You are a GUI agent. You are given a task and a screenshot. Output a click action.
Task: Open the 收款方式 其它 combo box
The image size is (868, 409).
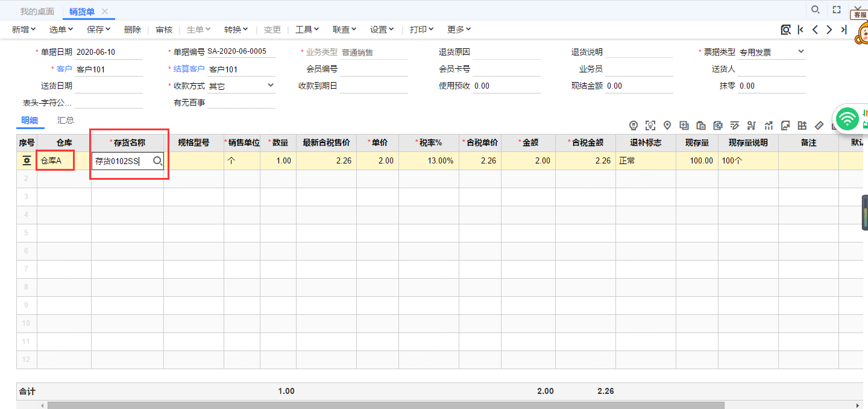point(241,86)
